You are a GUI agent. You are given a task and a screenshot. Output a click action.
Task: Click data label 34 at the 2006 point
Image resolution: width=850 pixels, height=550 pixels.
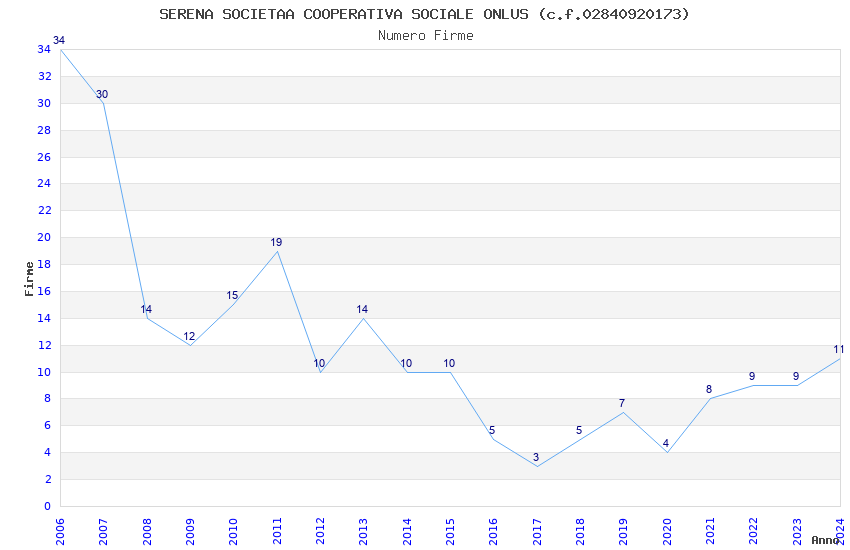(x=59, y=41)
